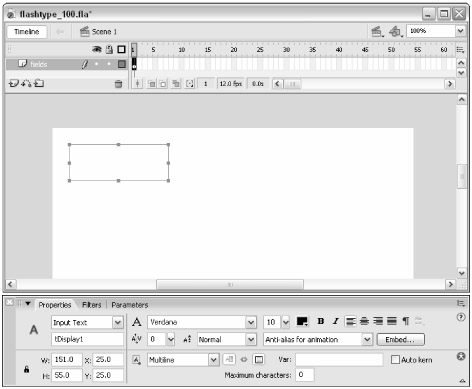Open the Input Text type dropdown
This screenshot has height=389, width=472.
87,322
